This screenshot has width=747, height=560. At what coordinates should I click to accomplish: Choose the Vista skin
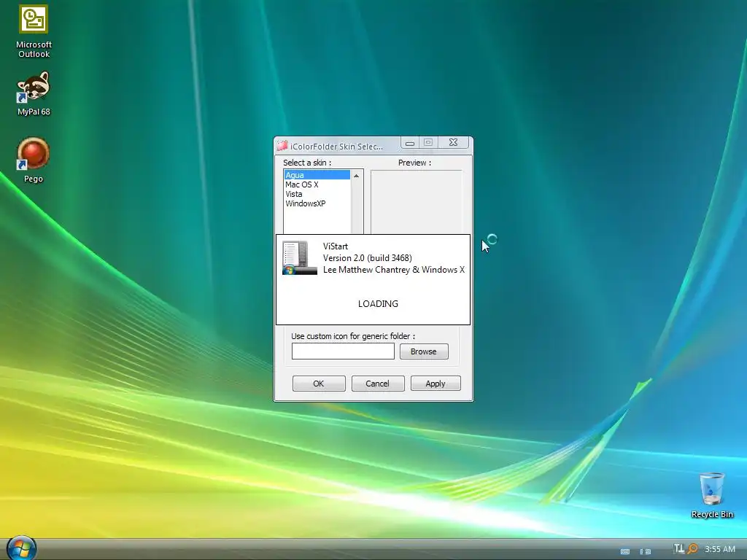(317, 194)
